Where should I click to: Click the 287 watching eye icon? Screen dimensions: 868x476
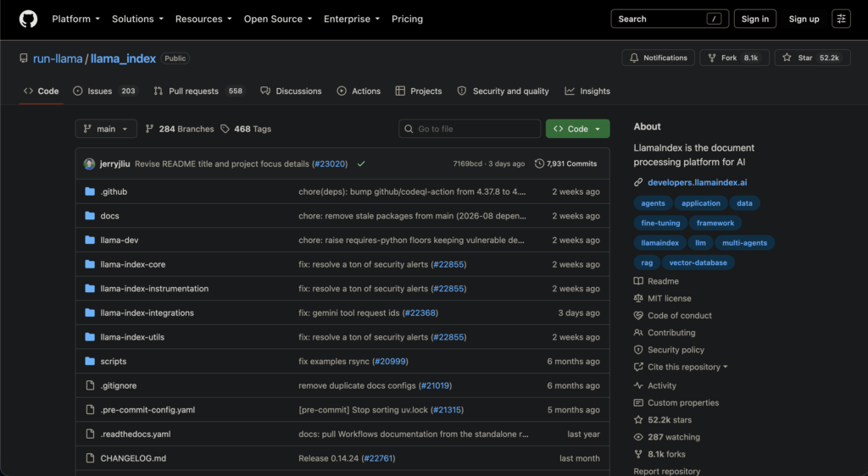point(638,437)
